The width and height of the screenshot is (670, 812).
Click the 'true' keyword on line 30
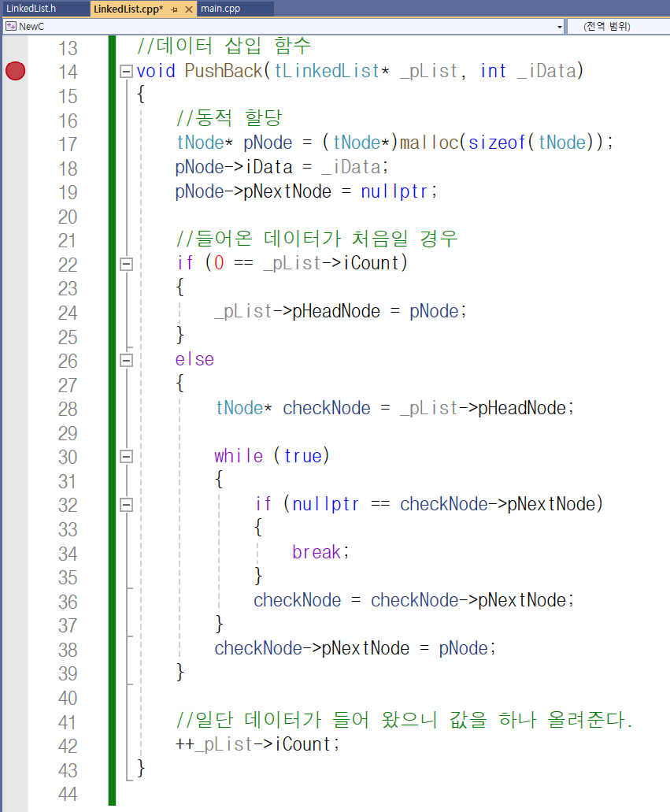click(303, 456)
